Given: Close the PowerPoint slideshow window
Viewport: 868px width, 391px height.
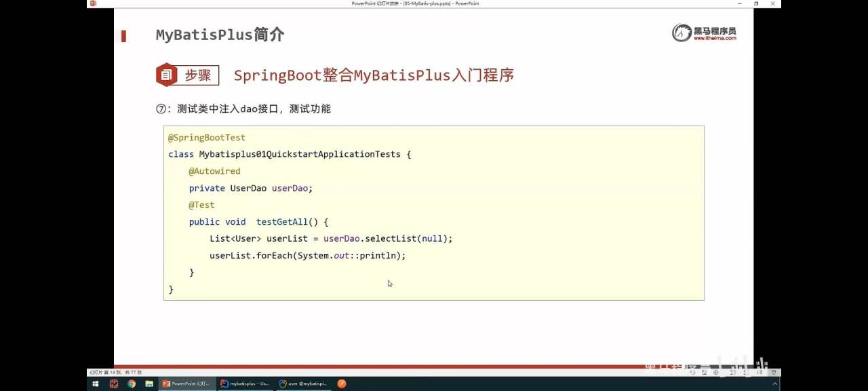Looking at the screenshot, I should click(773, 3).
